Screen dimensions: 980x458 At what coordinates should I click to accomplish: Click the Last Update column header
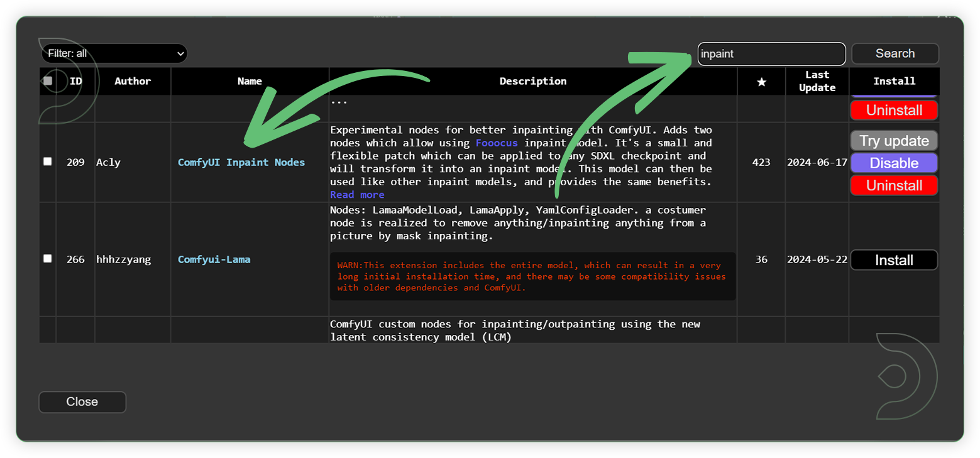pos(817,81)
